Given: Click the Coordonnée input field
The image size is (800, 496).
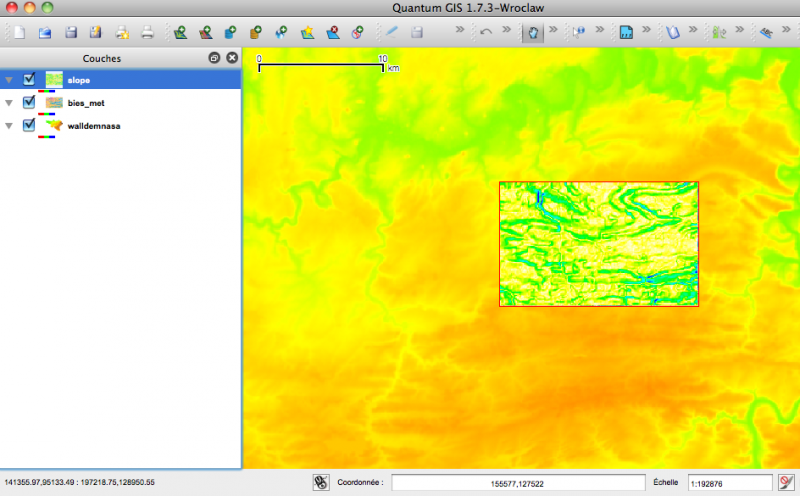Looking at the screenshot, I should pos(516,482).
